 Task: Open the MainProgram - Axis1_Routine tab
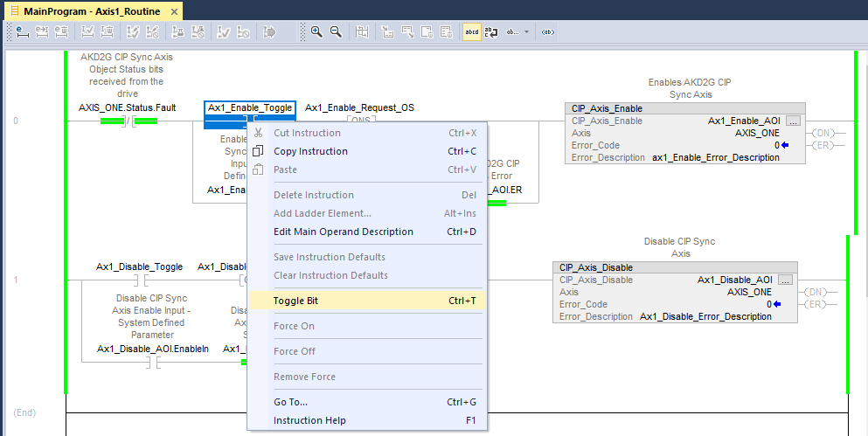click(x=92, y=11)
